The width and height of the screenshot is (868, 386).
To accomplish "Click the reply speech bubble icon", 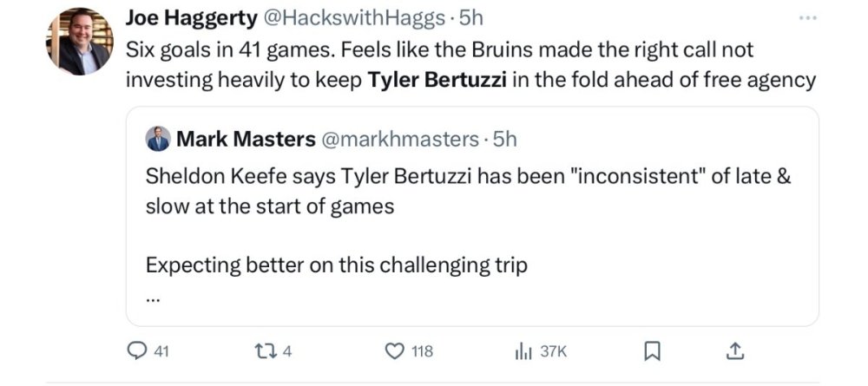I will point(136,351).
